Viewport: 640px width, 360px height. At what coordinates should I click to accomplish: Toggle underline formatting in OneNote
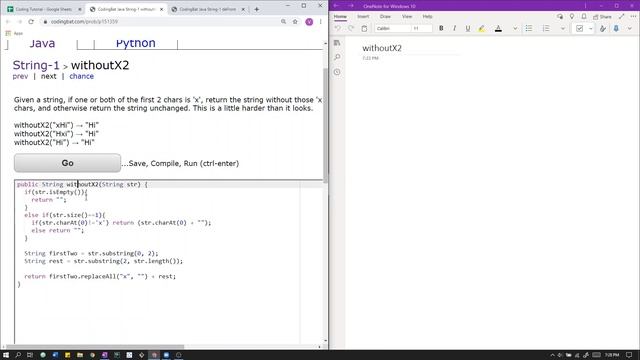[468, 29]
